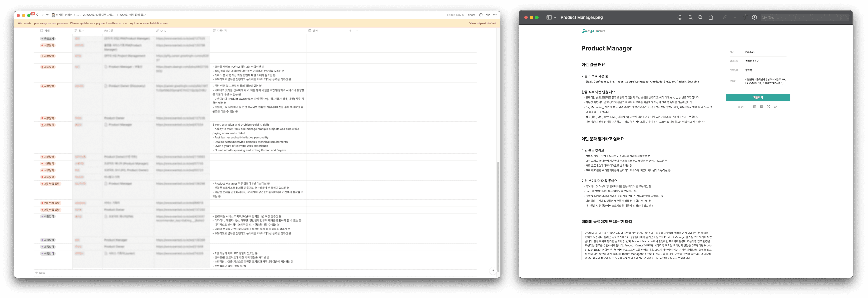This screenshot has height=298, width=868.
Task: Rotate the image with the rotate icon
Action: pos(744,18)
